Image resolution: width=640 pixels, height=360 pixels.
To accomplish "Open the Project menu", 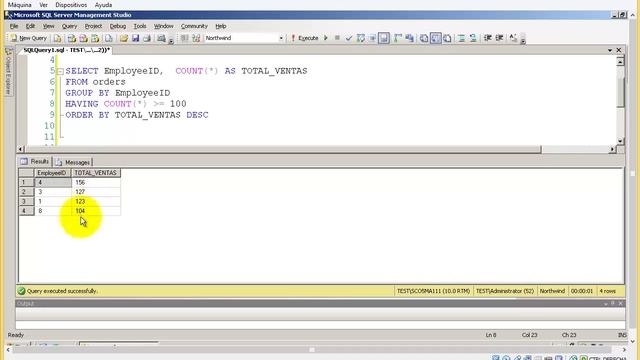I will tap(93, 26).
